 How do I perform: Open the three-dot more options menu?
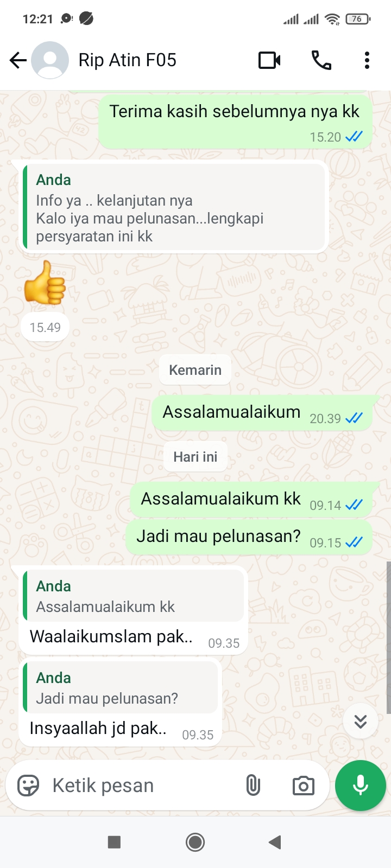[x=367, y=60]
